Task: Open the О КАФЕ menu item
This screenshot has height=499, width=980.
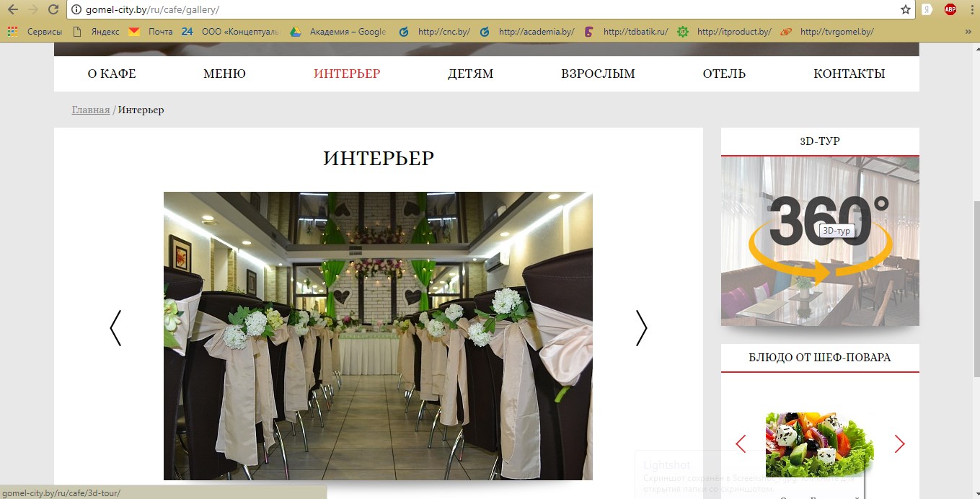Action: point(112,74)
